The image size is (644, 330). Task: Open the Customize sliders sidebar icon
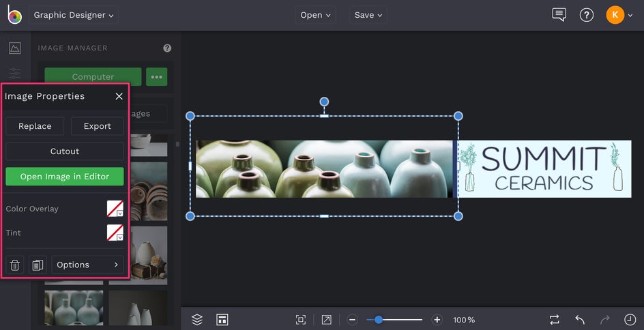click(x=15, y=73)
